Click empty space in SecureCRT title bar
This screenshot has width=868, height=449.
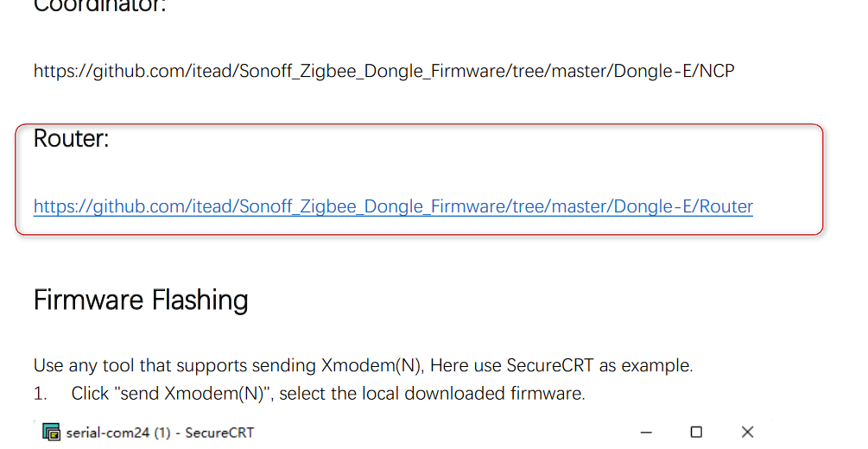(x=443, y=432)
